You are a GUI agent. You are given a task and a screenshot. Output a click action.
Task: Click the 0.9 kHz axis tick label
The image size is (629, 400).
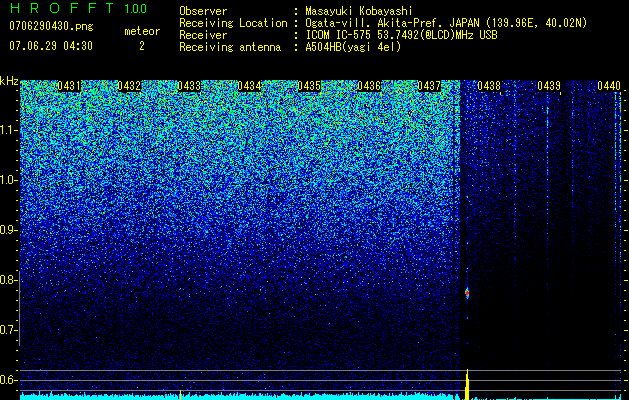8,230
